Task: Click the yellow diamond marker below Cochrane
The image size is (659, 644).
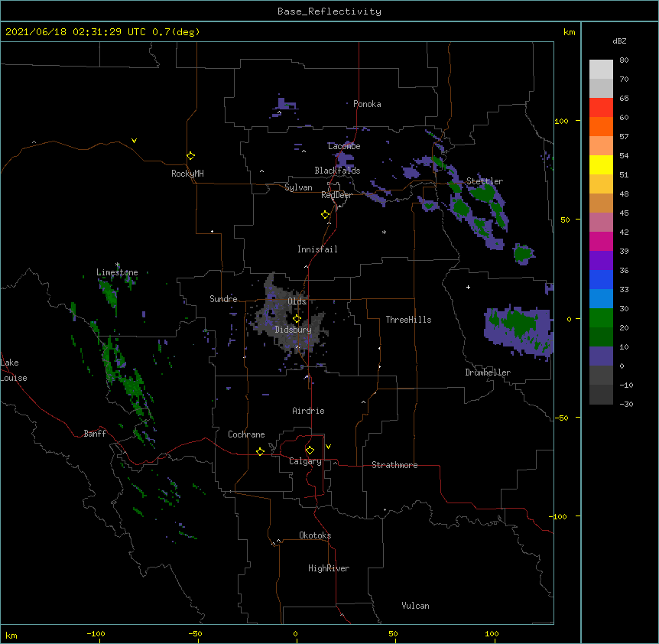Action: click(x=260, y=451)
